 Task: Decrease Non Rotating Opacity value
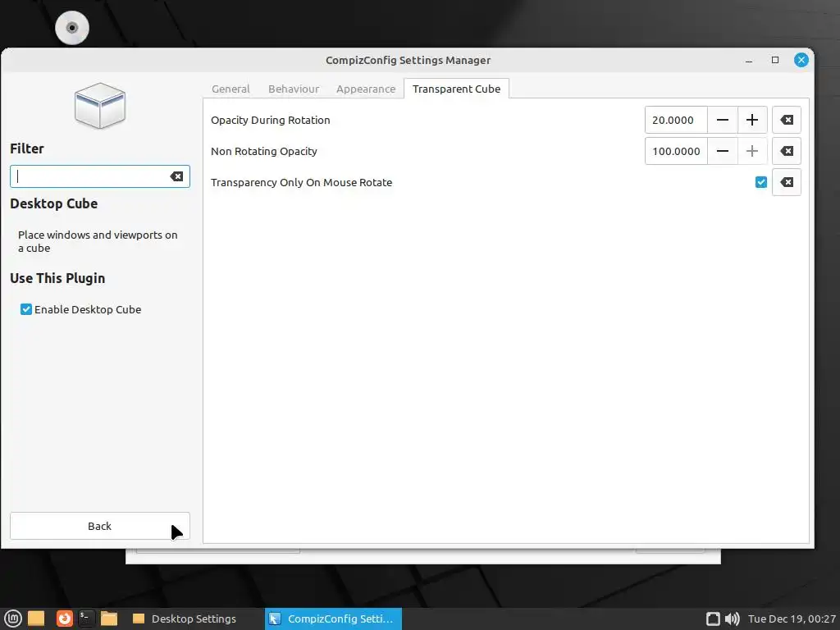point(722,151)
